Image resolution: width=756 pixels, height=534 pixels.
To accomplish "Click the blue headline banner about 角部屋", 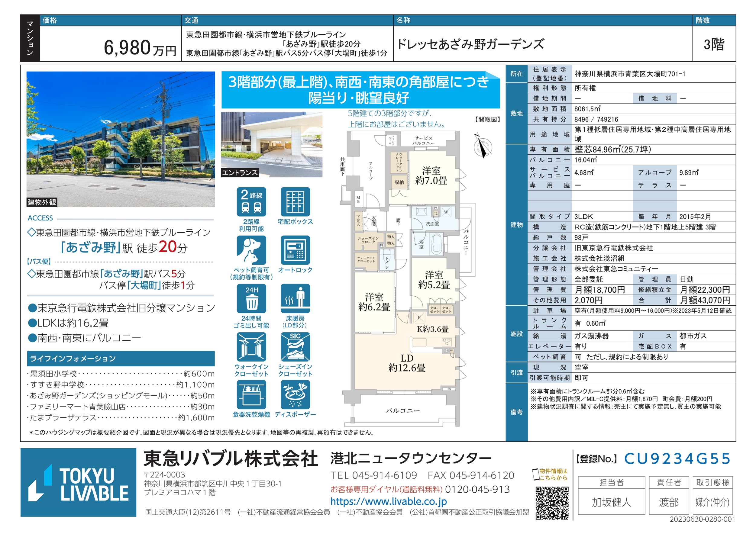I will (360, 89).
